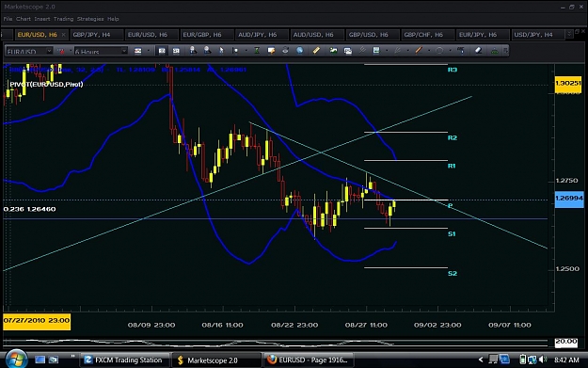Click the green add indicator icon
588x368 pixels.
click(x=333, y=50)
